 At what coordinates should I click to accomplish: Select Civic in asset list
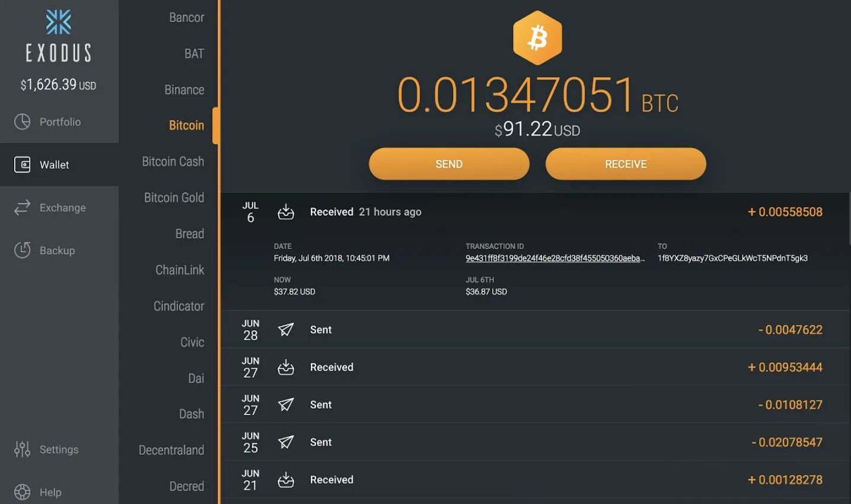(192, 342)
